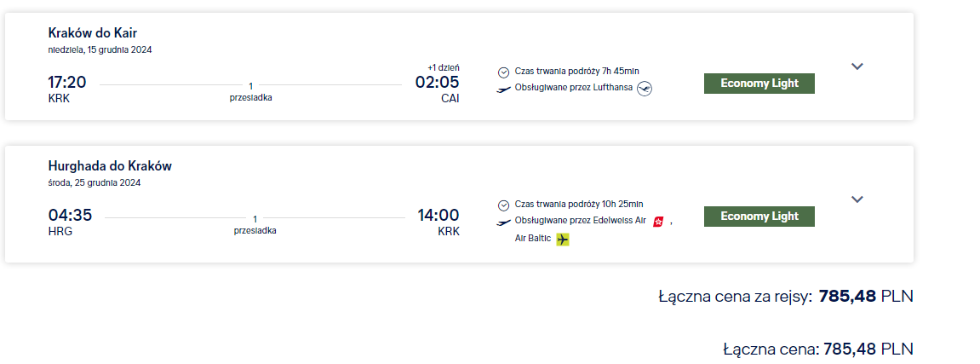Viewport: 980px width, 364px height.
Task: Click clock icon beside 10h 25min duration
Action: tap(504, 205)
